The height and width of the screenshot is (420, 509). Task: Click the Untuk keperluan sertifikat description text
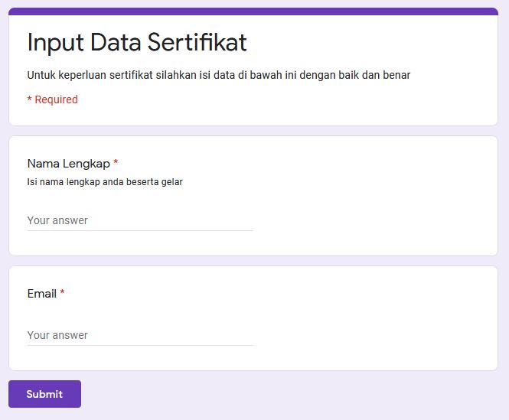point(219,75)
